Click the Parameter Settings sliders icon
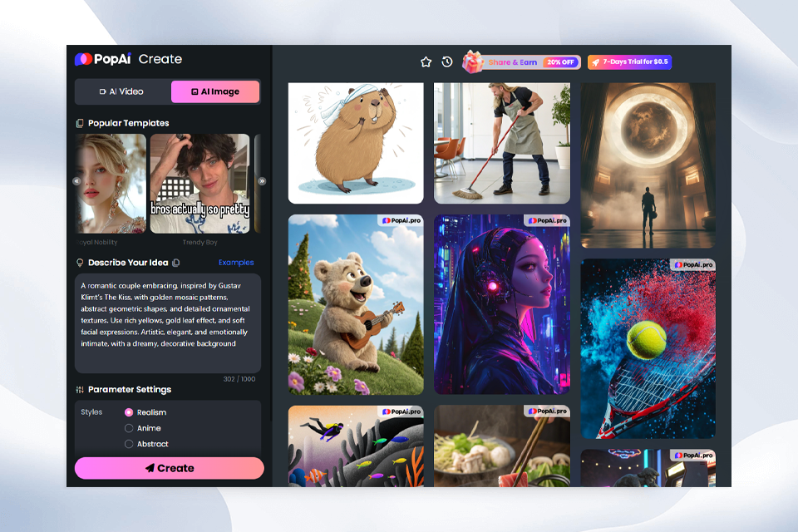Screen dimensions: 798x532 click(x=80, y=390)
